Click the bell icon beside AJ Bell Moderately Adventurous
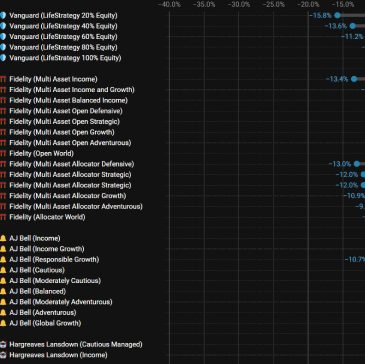 [3, 302]
